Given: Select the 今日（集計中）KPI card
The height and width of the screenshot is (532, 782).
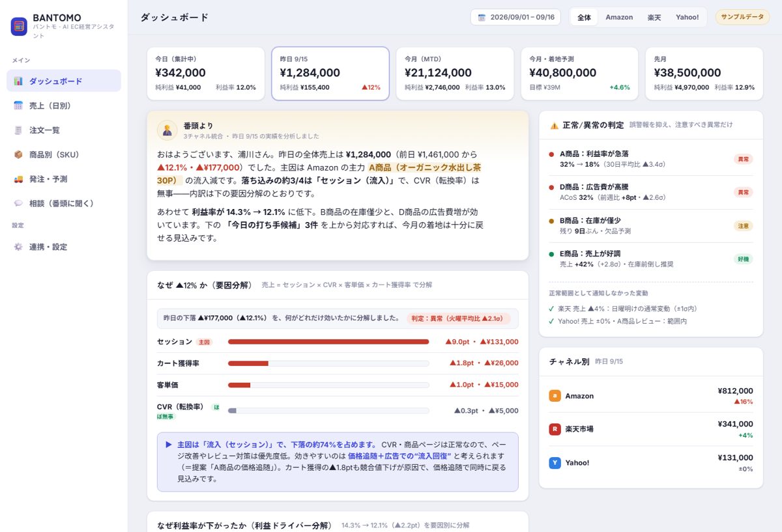Looking at the screenshot, I should tap(206, 74).
